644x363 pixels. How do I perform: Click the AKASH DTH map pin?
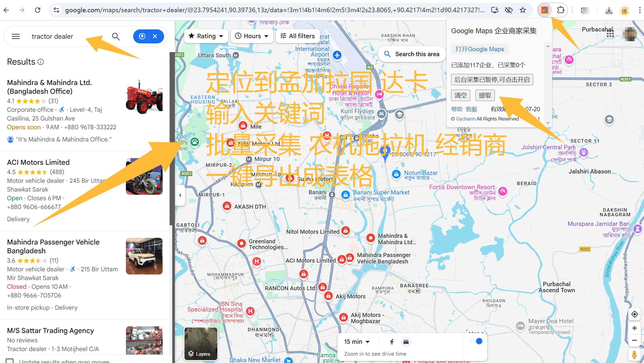coord(227,206)
